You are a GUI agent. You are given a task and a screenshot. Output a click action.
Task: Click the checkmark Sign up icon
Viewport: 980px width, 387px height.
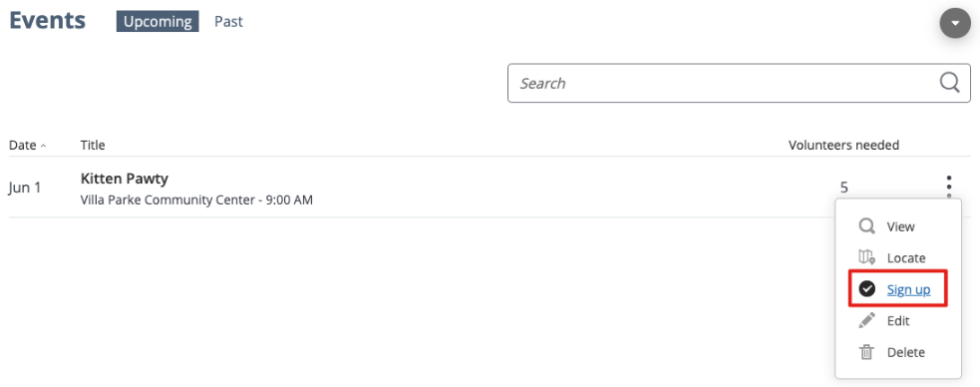tap(866, 289)
